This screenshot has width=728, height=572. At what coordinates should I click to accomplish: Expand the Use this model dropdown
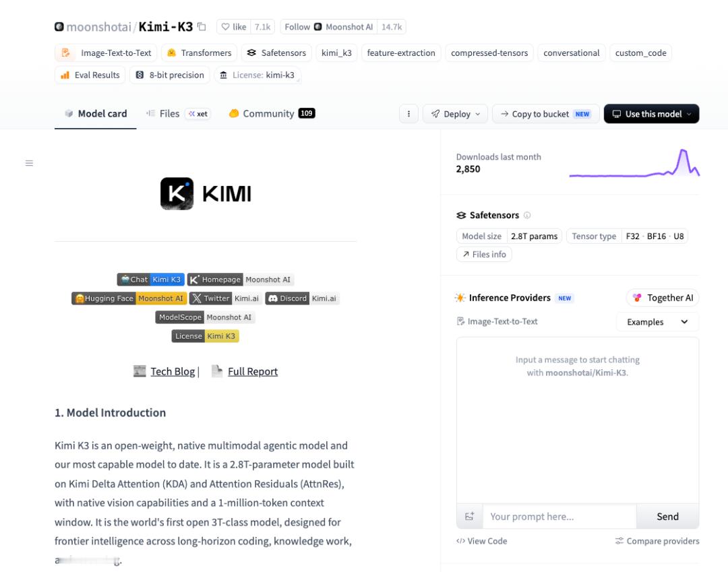(x=651, y=114)
